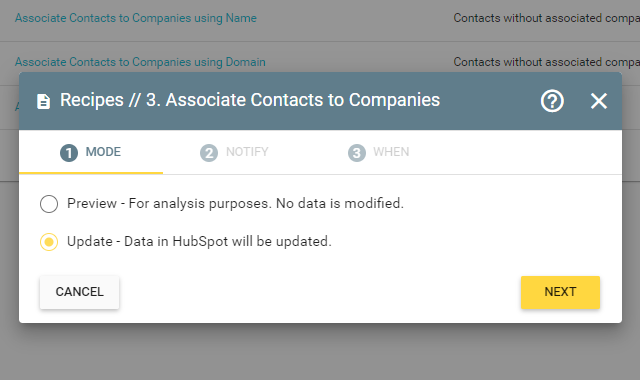Open Associate Contacts to Companies using Domain
Image resolution: width=640 pixels, height=380 pixels.
point(140,62)
